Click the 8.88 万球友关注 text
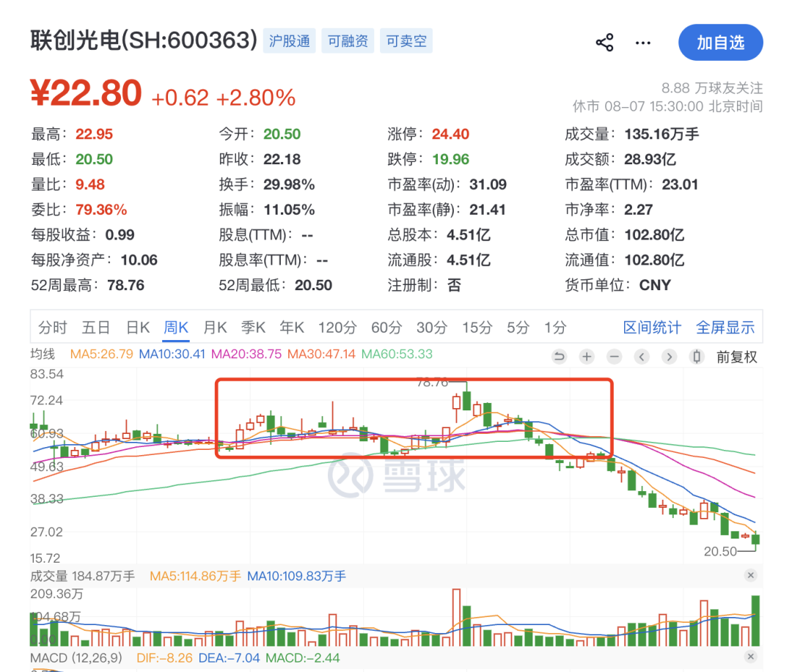This screenshot has height=672, width=792. click(712, 88)
